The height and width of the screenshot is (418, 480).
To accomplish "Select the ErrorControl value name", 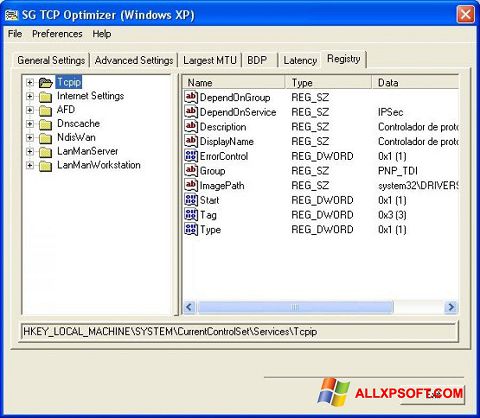I will (x=224, y=156).
